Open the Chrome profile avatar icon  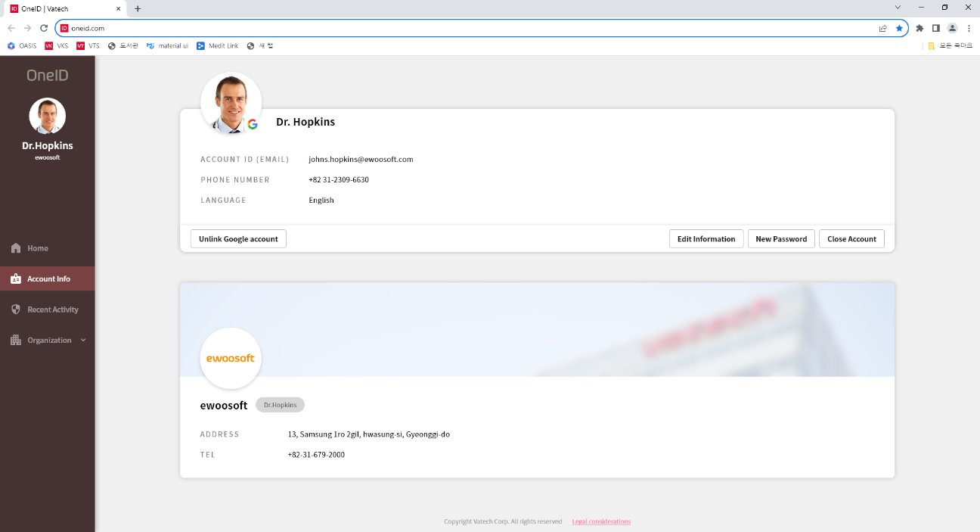[953, 28]
